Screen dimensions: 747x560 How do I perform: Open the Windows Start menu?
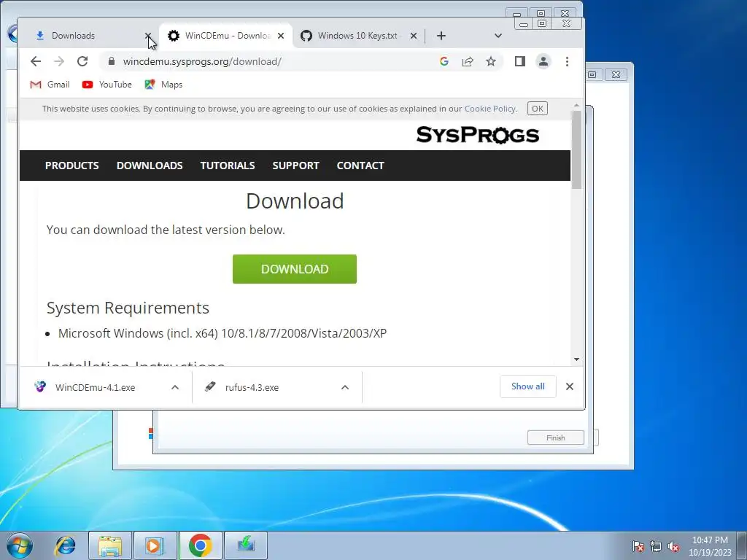(20, 545)
